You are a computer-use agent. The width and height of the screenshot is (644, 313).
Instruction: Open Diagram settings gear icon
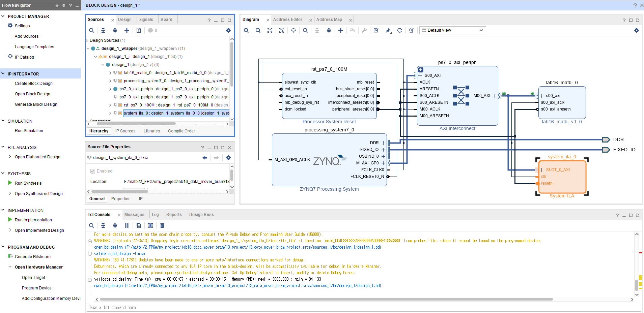pyautogui.click(x=636, y=30)
